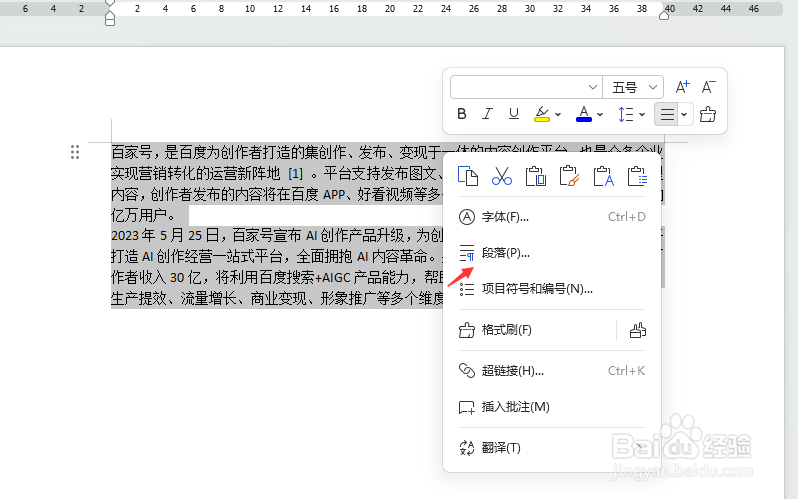Toggle Bold in mini toolbar
Viewport: 798px width, 499px height.
[462, 114]
